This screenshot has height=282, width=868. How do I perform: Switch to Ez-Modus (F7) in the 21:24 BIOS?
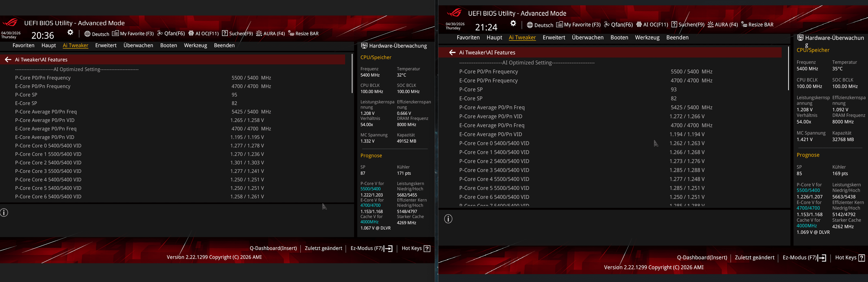pos(804,258)
